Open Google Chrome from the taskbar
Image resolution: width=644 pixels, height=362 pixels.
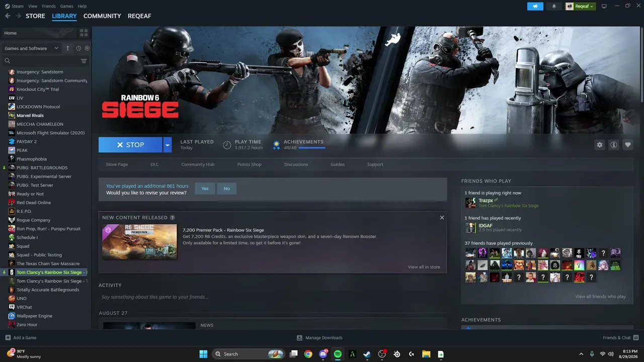(308, 354)
